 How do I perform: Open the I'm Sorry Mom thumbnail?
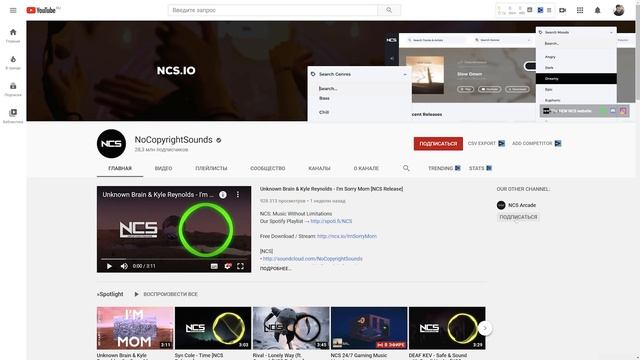[135, 328]
